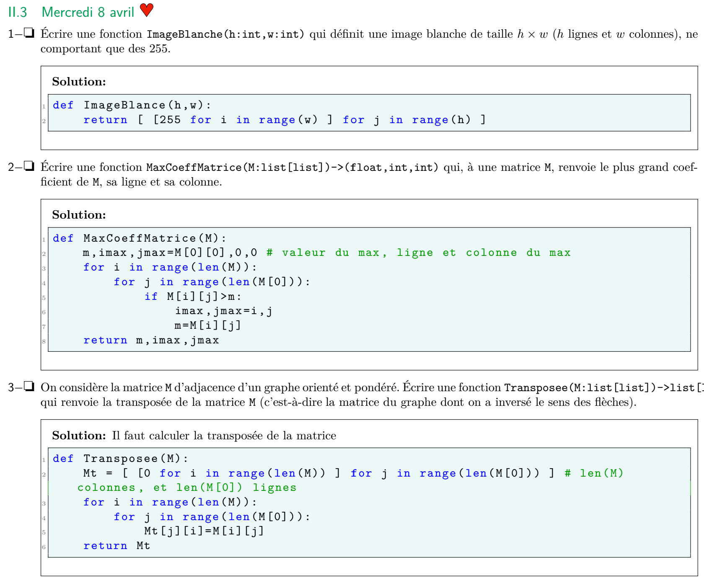
Task: Click the "ImageBlanche(h:int,w:int)" signature in question 1
Action: 225,34
